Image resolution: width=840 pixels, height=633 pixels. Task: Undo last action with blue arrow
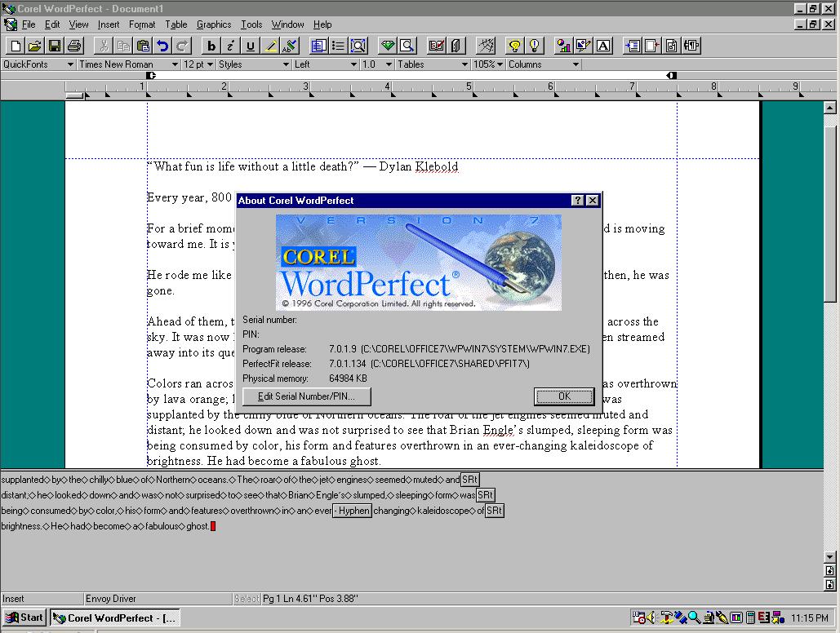pyautogui.click(x=162, y=46)
